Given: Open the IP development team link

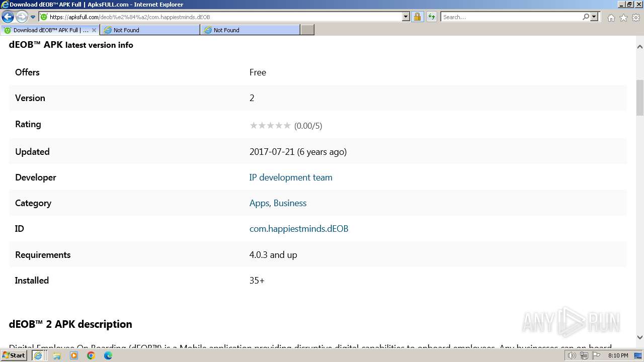Looking at the screenshot, I should click(291, 177).
